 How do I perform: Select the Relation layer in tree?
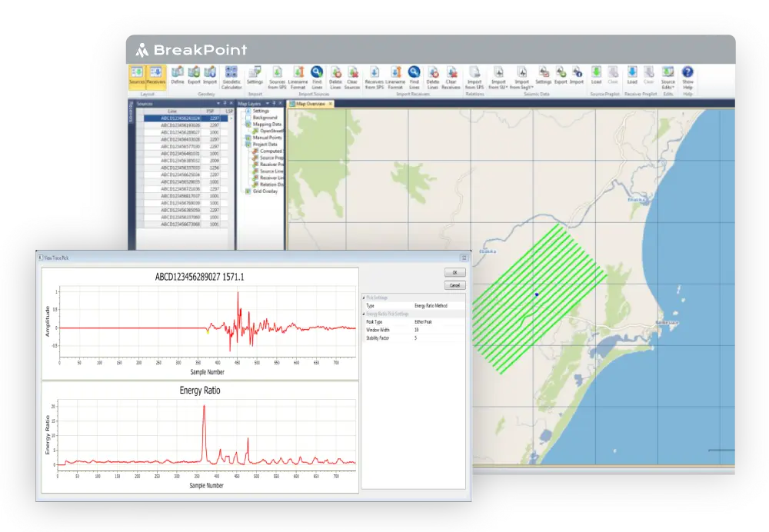pos(271,185)
